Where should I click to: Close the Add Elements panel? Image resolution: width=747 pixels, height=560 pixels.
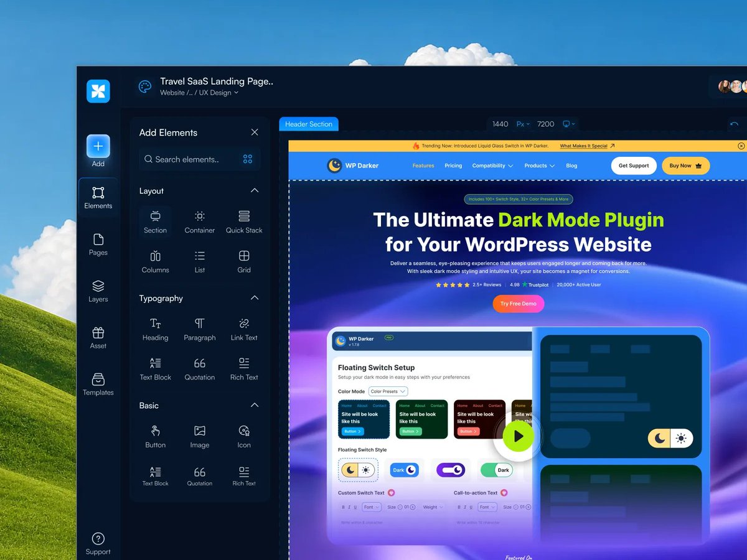click(255, 133)
